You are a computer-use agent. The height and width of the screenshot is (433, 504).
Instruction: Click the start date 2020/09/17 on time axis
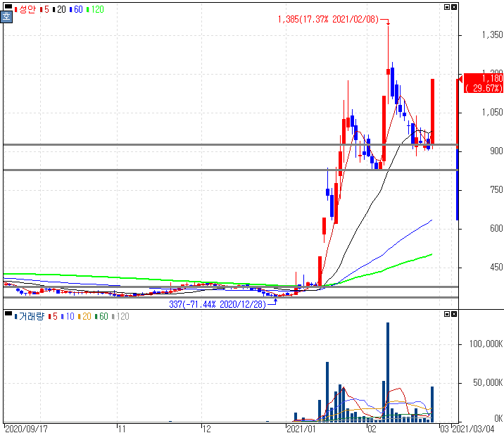pyautogui.click(x=26, y=429)
